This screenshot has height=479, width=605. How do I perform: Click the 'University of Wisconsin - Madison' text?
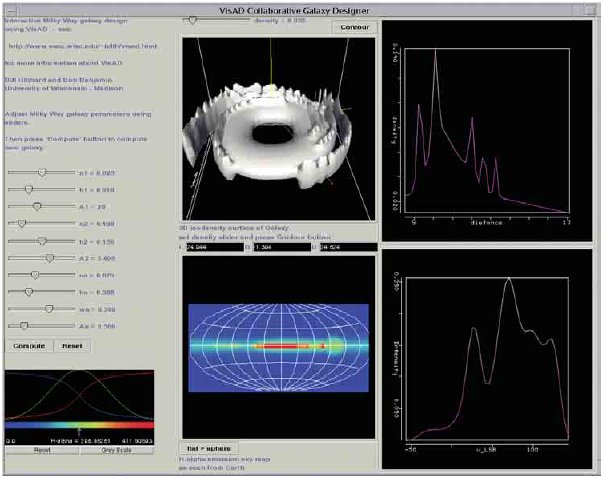click(64, 88)
